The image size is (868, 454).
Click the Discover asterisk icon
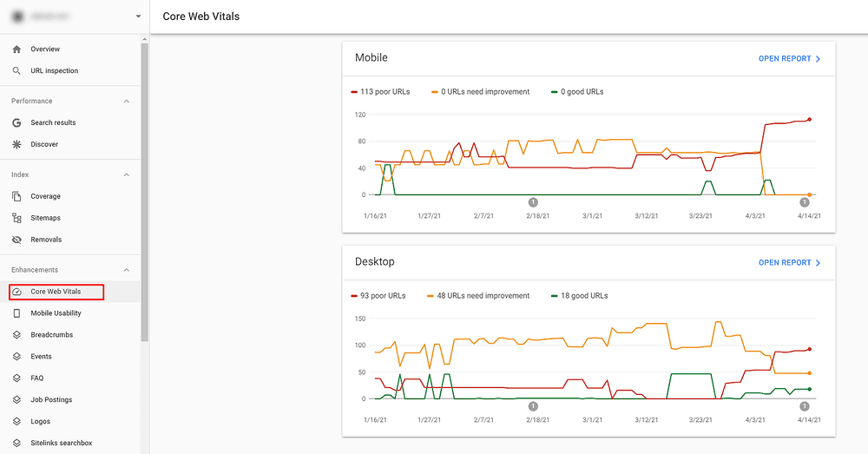[16, 144]
